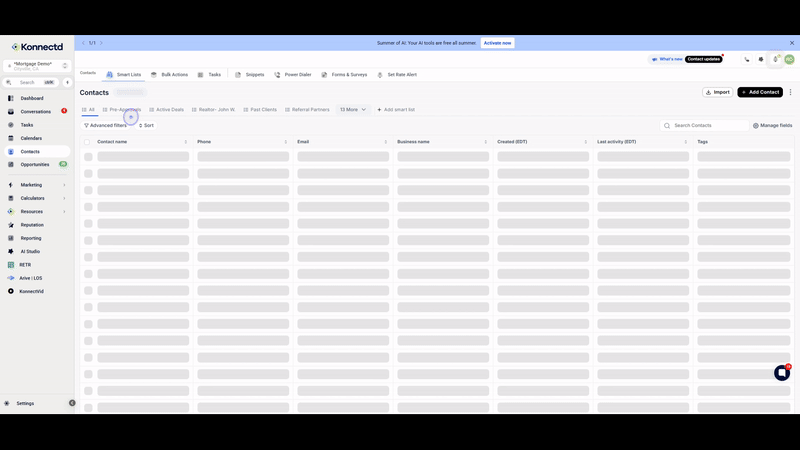800x450 pixels.
Task: Open Phone column options menu
Action: (x=286, y=142)
